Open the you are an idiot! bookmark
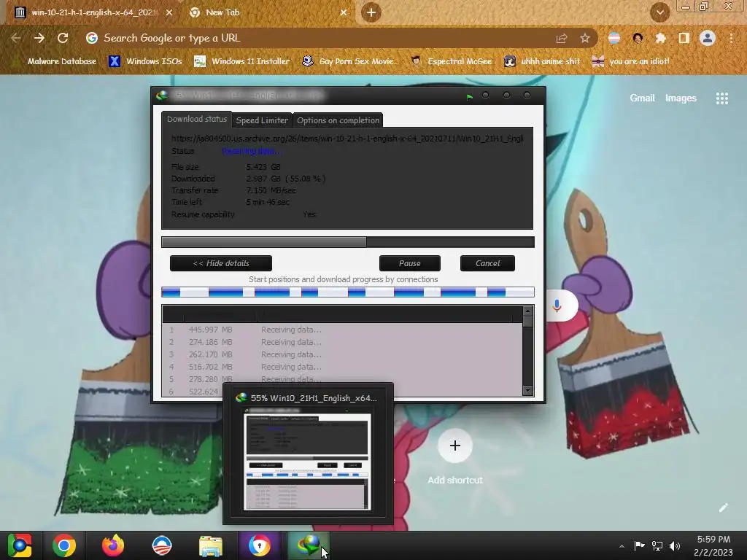This screenshot has height=560, width=747. click(x=630, y=61)
